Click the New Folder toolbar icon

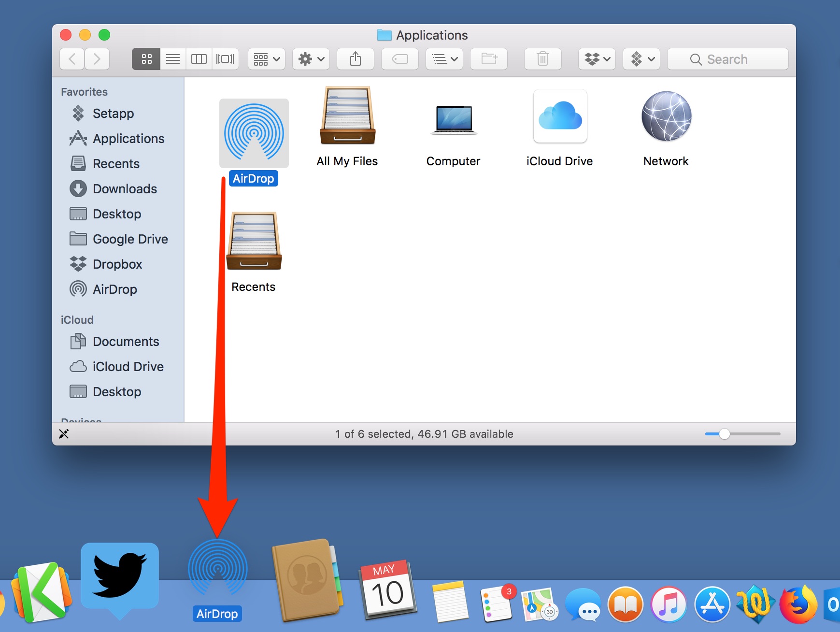(489, 59)
